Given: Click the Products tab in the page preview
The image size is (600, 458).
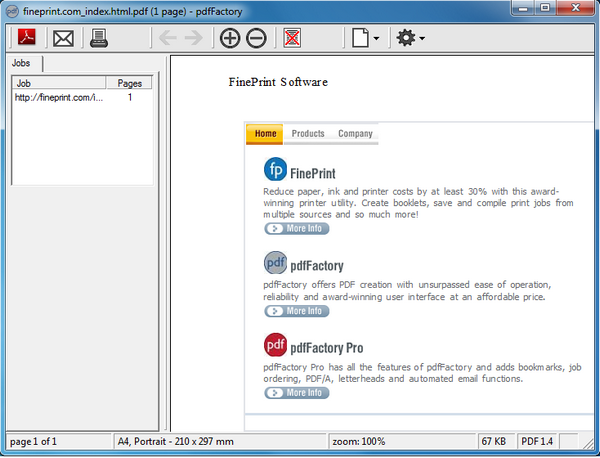Looking at the screenshot, I should pyautogui.click(x=308, y=134).
